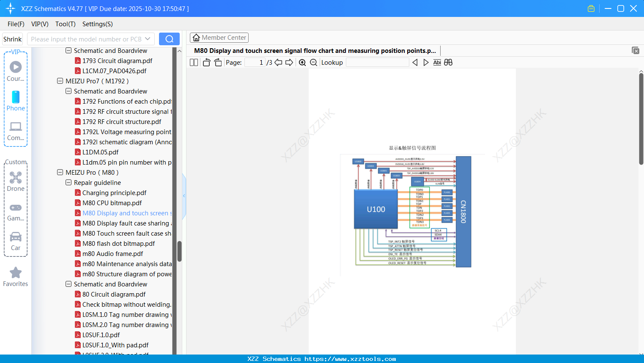
Task: Rotate the page counterclockwise
Action: tap(206, 63)
